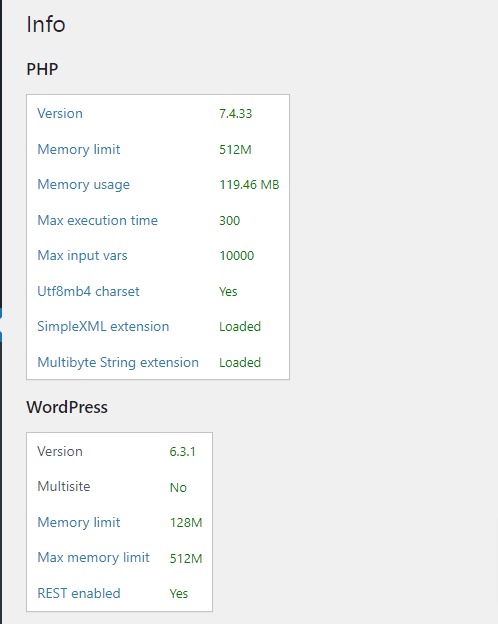Select the Utf8mb4 charset Yes value
The width and height of the screenshot is (498, 624).
(228, 291)
